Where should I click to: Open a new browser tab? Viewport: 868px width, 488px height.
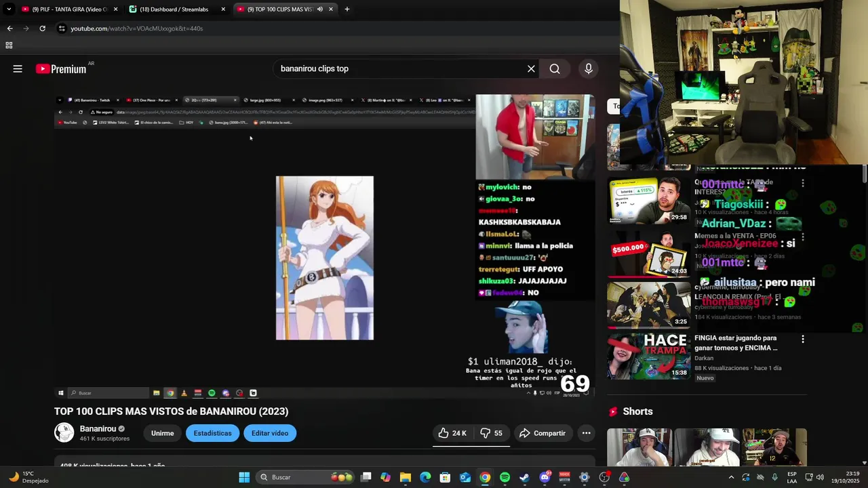tap(347, 9)
